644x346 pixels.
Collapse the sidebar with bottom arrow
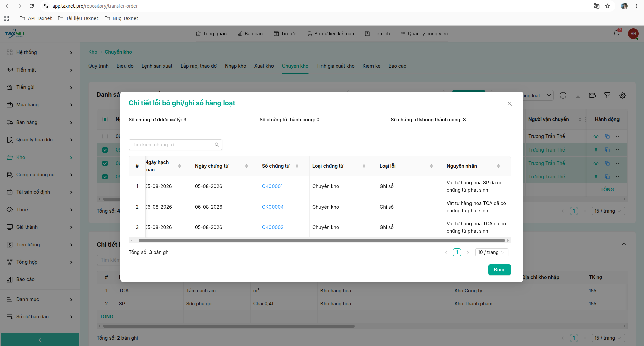[40, 339]
